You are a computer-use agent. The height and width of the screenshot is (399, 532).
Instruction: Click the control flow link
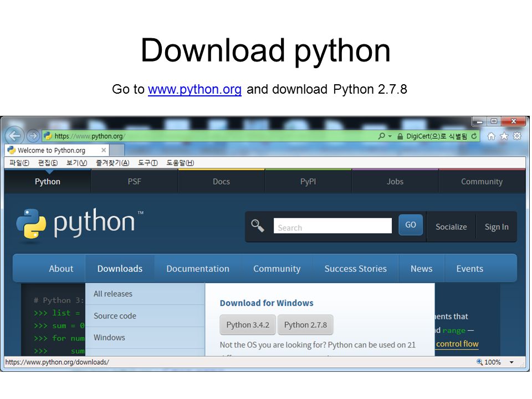(x=457, y=344)
